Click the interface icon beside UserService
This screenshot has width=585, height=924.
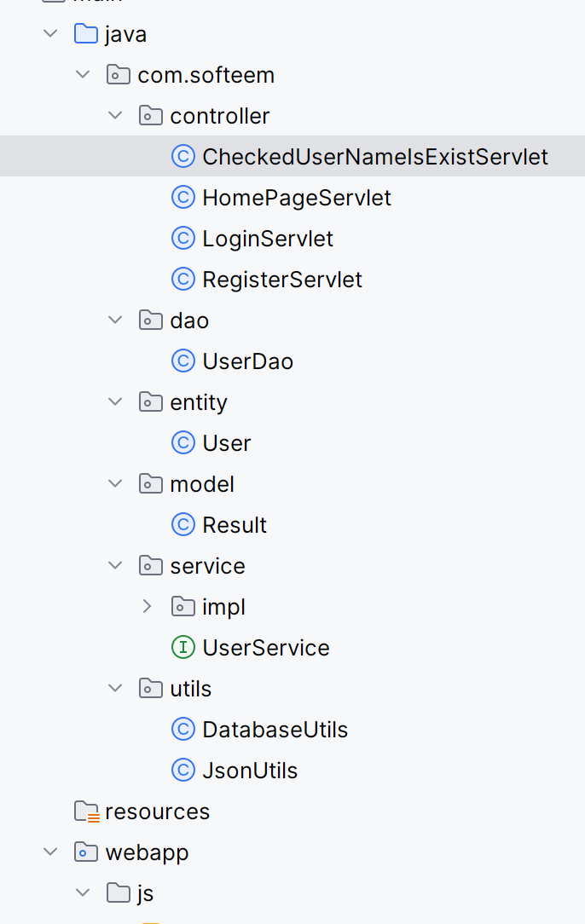pos(183,647)
